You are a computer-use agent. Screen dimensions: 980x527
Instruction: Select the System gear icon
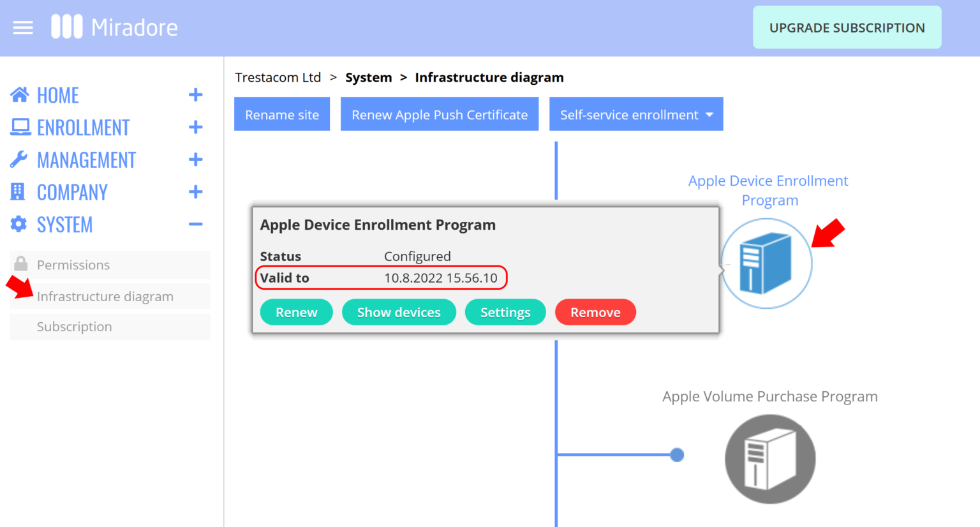point(20,224)
